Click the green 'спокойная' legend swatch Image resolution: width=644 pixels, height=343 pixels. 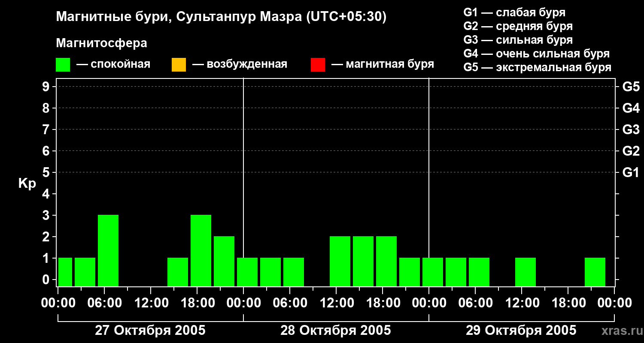pyautogui.click(x=63, y=65)
